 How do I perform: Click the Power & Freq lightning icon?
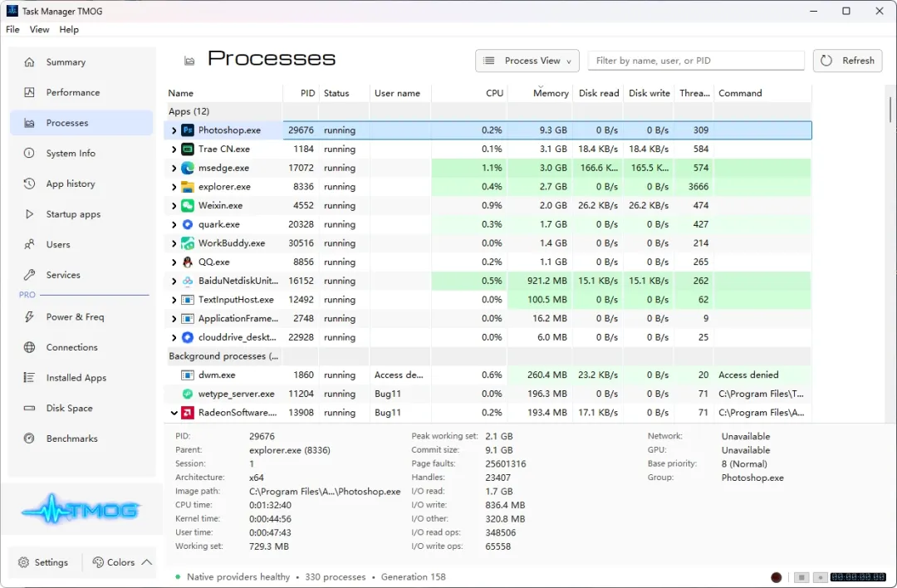29,316
